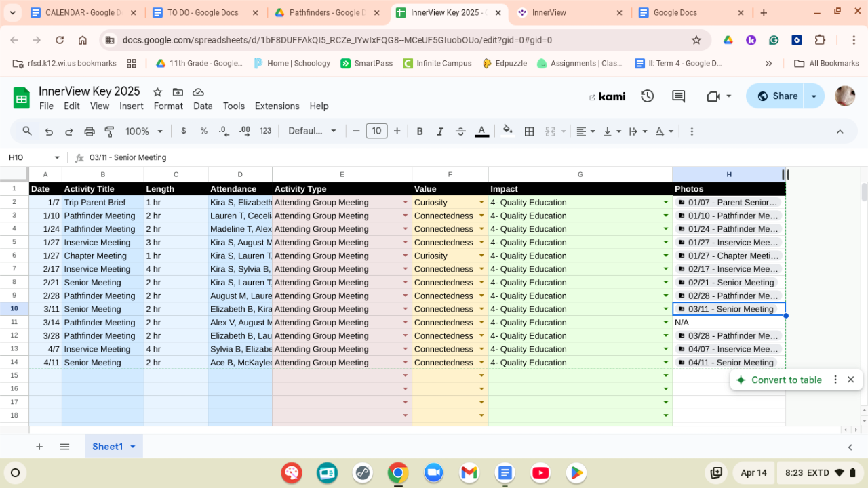Toggle italic formatting
This screenshot has width=868, height=488.
coord(440,131)
